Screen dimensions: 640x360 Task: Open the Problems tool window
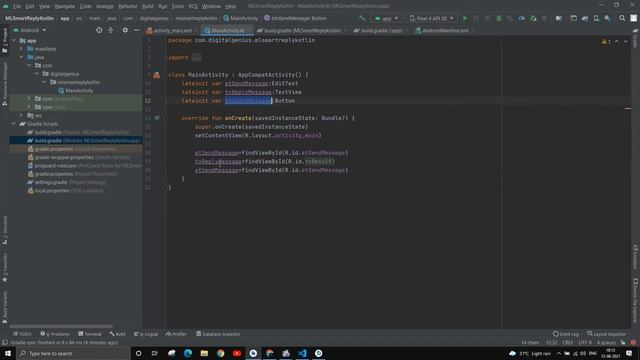pos(55,334)
